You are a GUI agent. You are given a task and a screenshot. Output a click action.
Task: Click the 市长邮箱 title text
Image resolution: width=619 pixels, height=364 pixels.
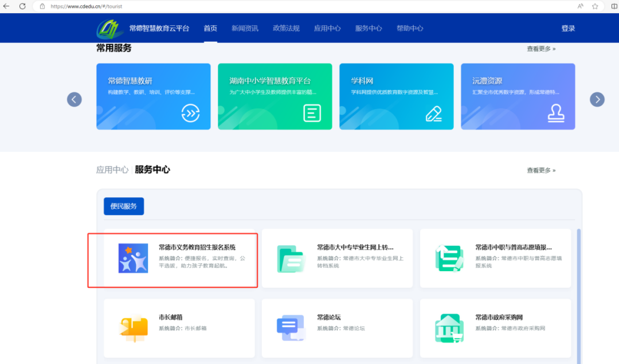pyautogui.click(x=171, y=317)
